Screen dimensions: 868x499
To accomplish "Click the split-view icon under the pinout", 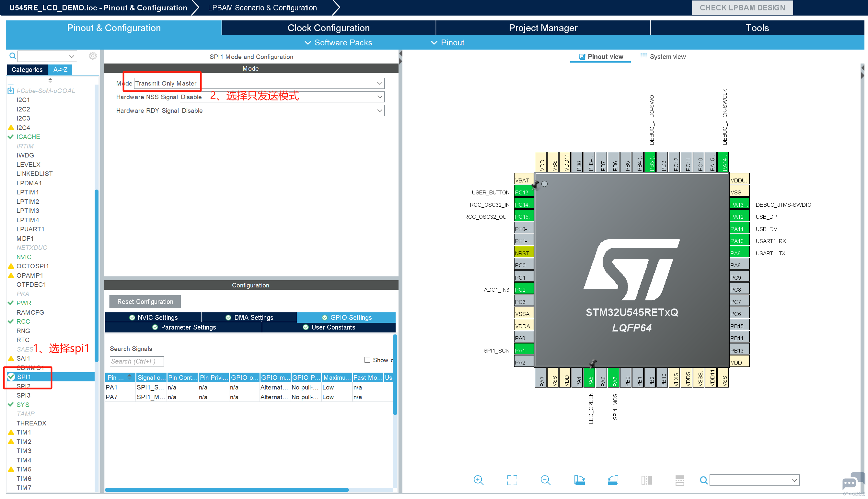I will (646, 480).
